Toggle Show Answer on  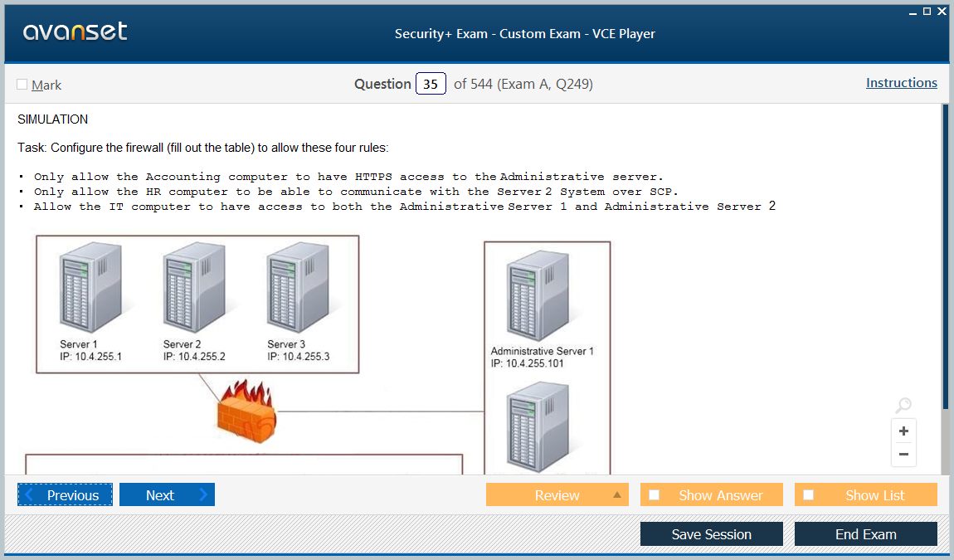coord(654,494)
